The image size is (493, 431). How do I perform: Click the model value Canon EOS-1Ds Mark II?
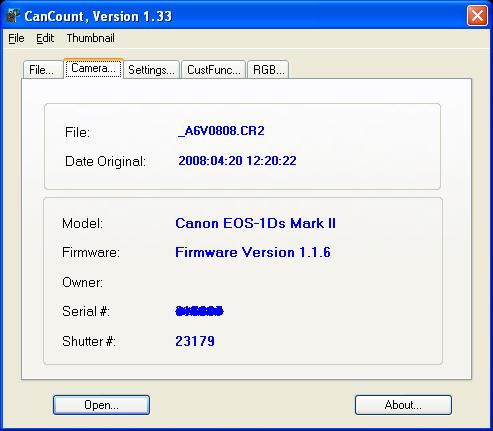(x=255, y=223)
